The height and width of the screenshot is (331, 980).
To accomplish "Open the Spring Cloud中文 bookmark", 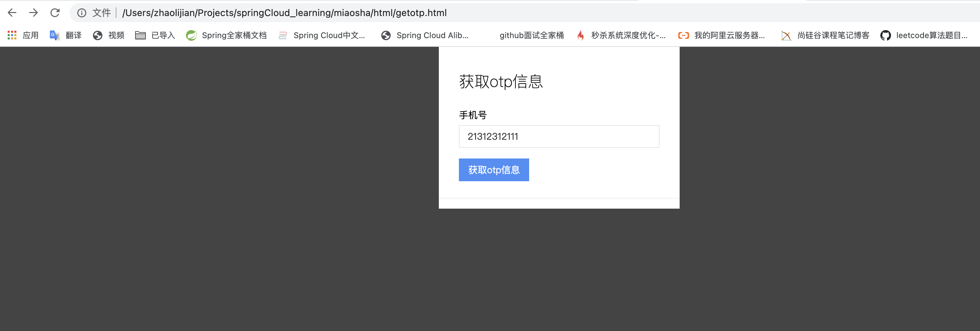I will pyautogui.click(x=322, y=35).
